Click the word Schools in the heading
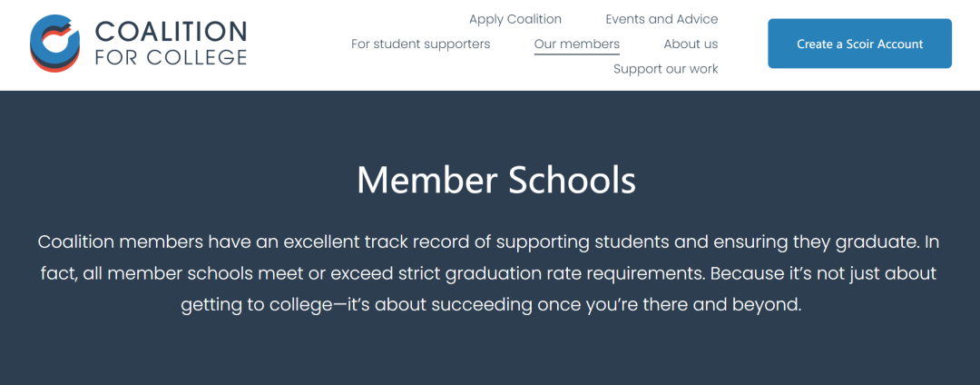The width and height of the screenshot is (980, 385). (573, 180)
